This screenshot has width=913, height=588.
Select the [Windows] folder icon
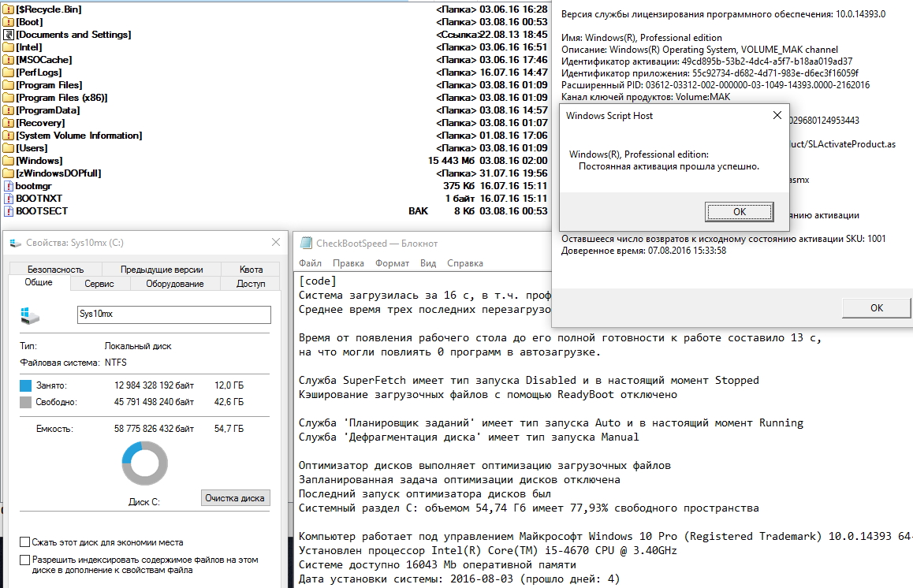[8, 161]
